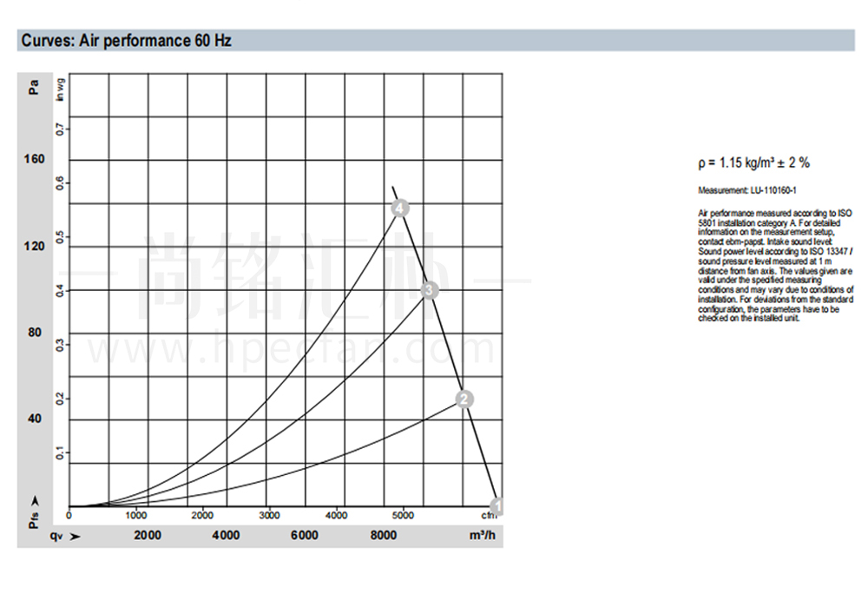Click the 120 value on the Pa axis
The image size is (868, 601).
(x=34, y=246)
